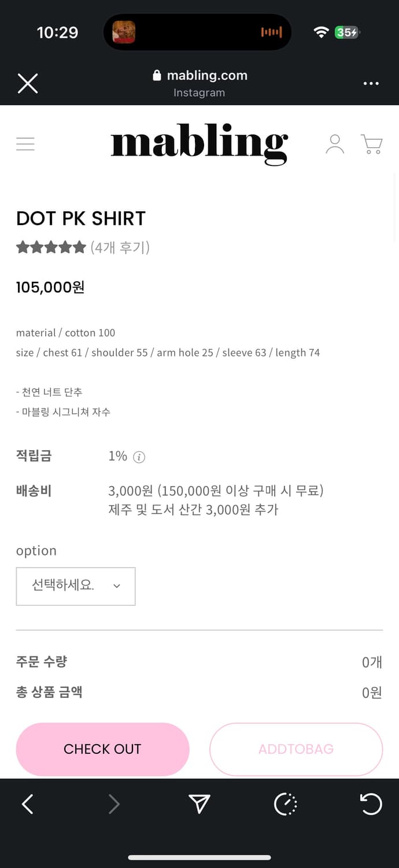Image resolution: width=399 pixels, height=868 pixels.
Task: Close the in-app browser with X
Action: [28, 83]
